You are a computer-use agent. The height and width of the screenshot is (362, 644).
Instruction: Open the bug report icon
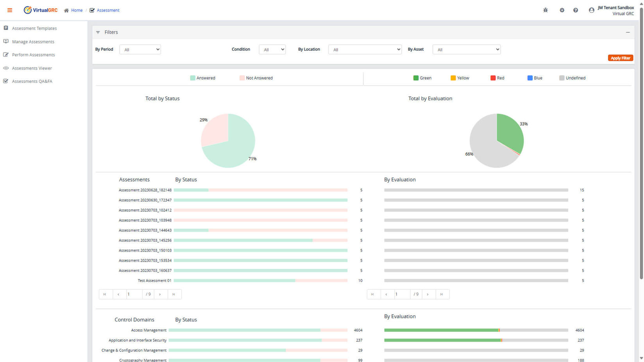pyautogui.click(x=546, y=10)
